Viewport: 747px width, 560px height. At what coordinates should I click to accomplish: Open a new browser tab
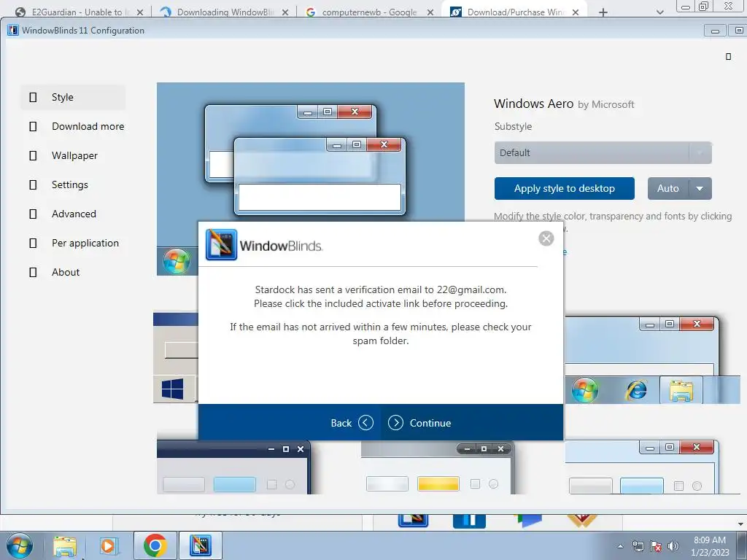pyautogui.click(x=603, y=12)
